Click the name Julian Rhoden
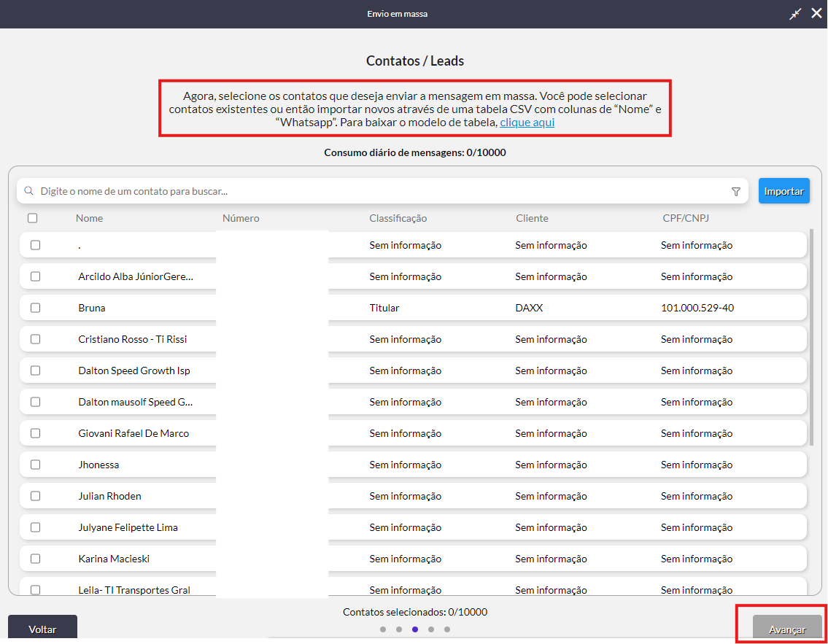Viewport: 828px width, 644px height. (x=110, y=496)
